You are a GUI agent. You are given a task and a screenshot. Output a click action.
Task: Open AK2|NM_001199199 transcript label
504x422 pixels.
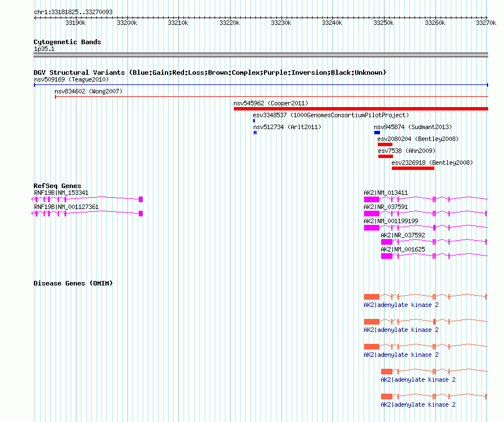tap(391, 221)
